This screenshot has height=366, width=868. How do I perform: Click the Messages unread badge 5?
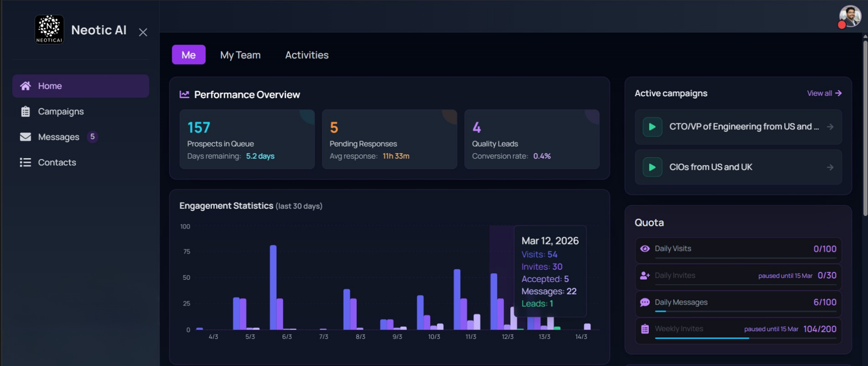92,137
